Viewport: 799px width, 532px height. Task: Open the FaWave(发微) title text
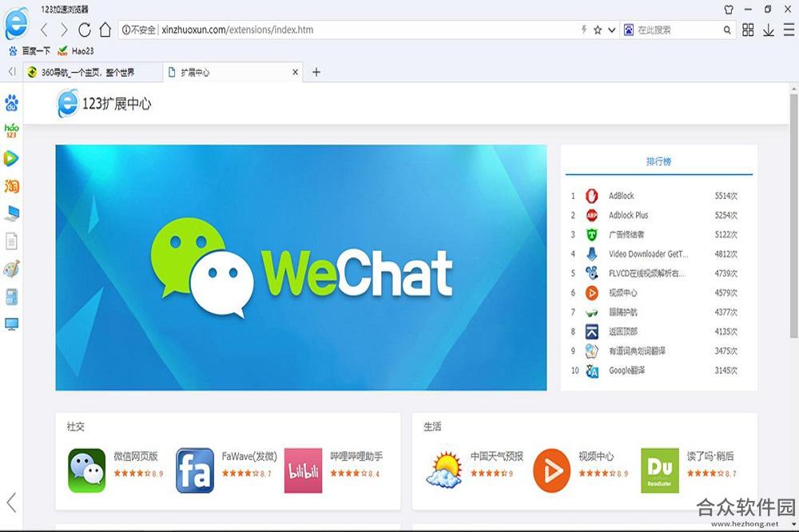coord(249,457)
